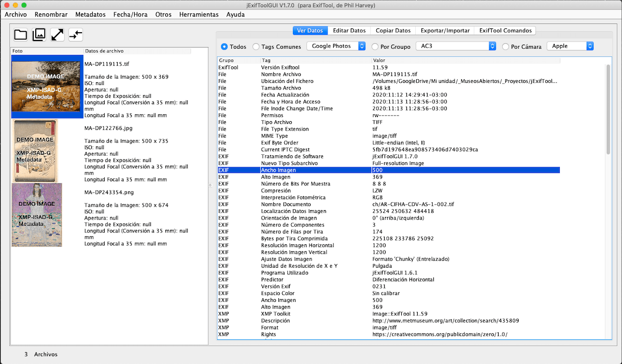Image resolution: width=622 pixels, height=364 pixels.
Task: Click the load images icon in the toolbar
Action: pos(39,35)
